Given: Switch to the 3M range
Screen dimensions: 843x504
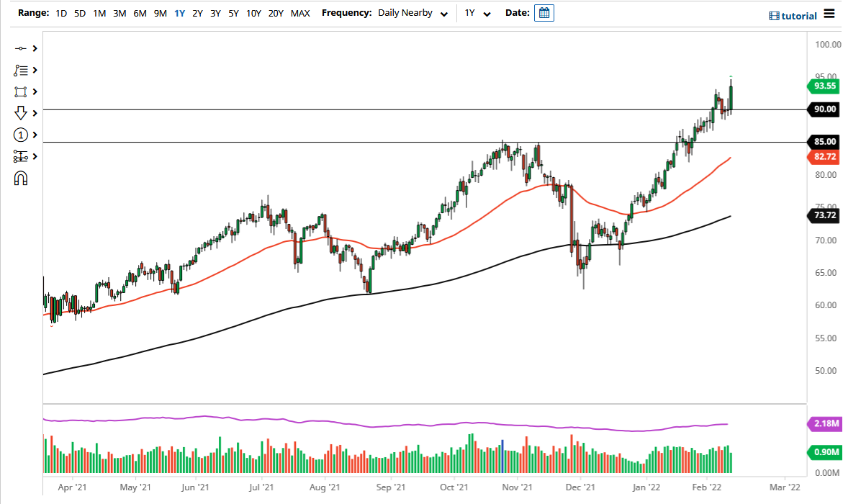Looking at the screenshot, I should [x=120, y=13].
